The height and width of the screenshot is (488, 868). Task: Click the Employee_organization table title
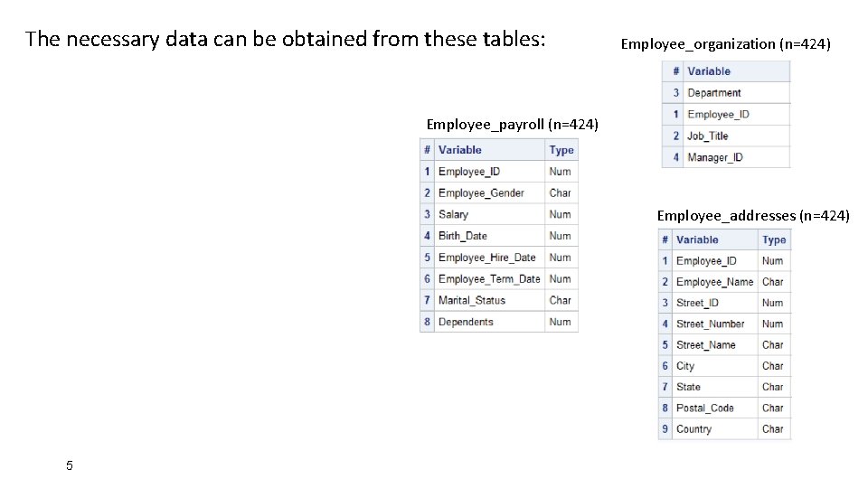tap(725, 43)
